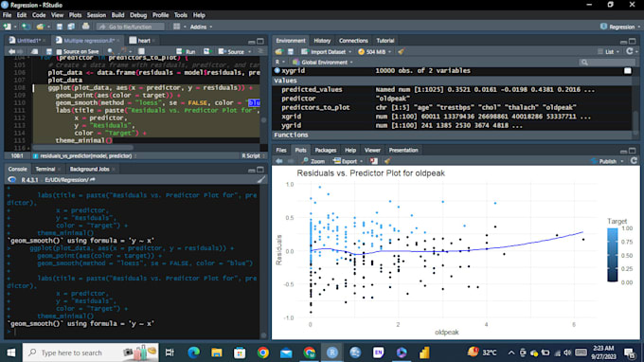
Task: Open the Global Environment dropdown
Action: (x=322, y=63)
